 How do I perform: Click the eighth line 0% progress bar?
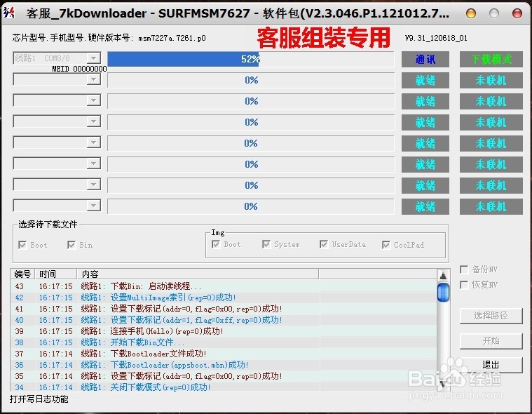[x=251, y=206]
